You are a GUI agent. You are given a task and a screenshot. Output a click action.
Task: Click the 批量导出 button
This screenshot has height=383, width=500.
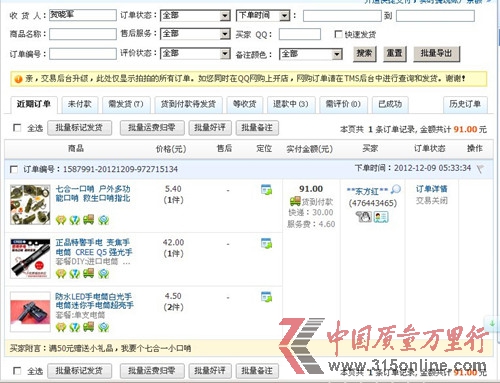[x=436, y=54]
